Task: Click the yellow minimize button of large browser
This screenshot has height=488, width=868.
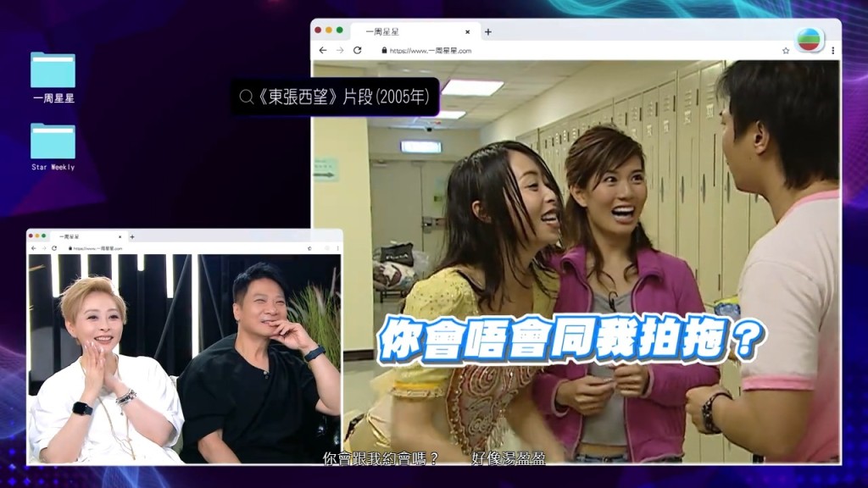Action: point(329,30)
